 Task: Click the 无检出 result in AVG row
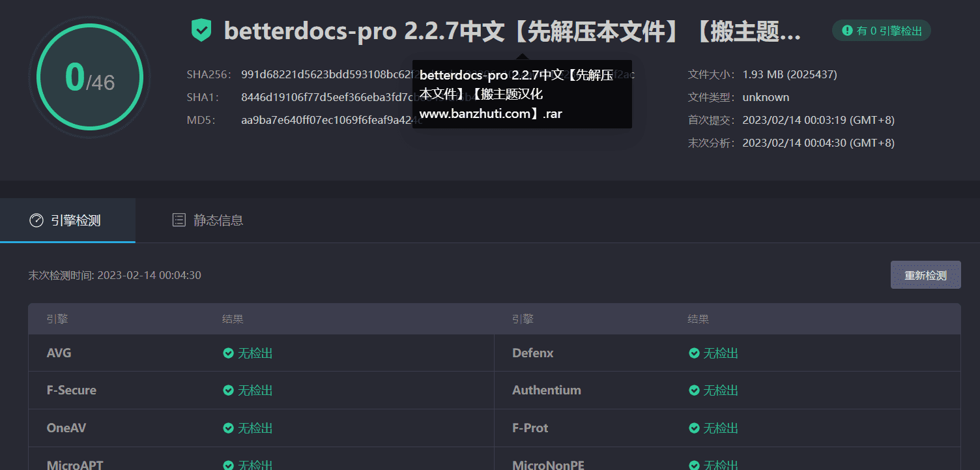[x=255, y=353]
